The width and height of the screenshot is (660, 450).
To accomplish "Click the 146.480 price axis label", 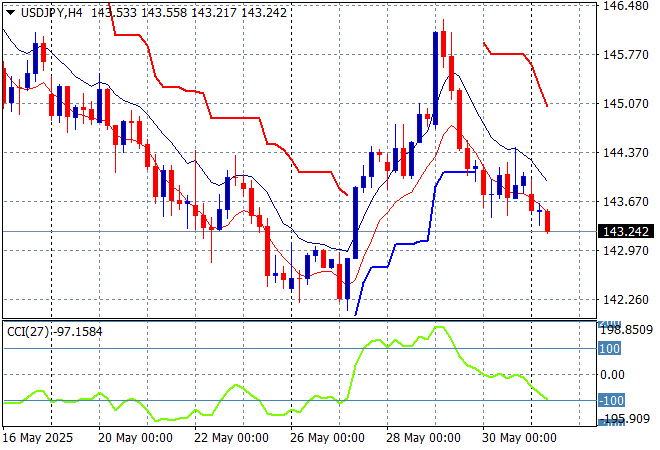I will [624, 6].
